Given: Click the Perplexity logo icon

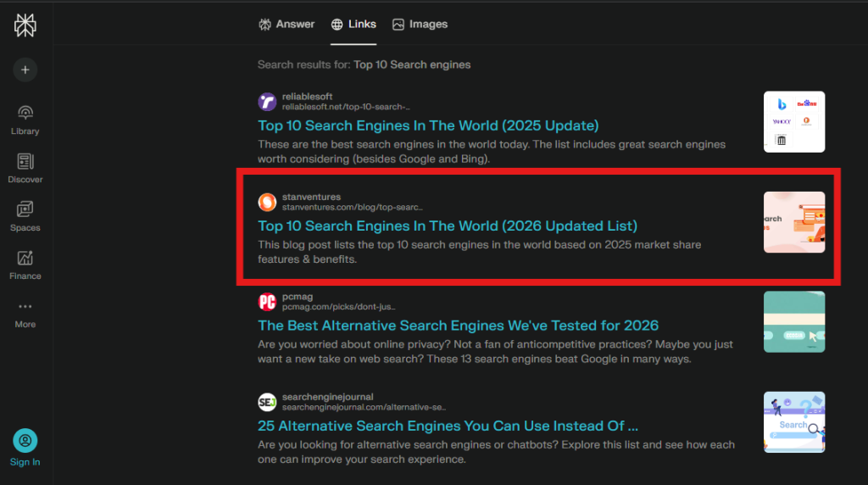Looking at the screenshot, I should (x=25, y=26).
